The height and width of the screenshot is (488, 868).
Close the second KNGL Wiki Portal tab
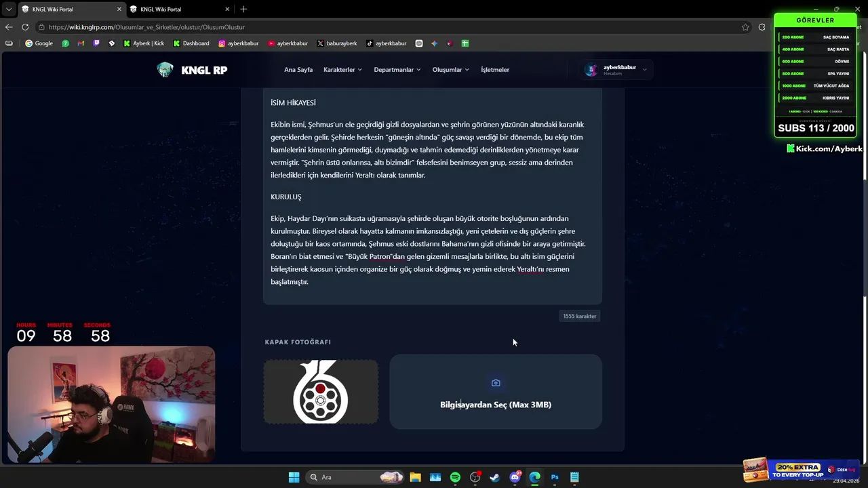[x=227, y=9]
